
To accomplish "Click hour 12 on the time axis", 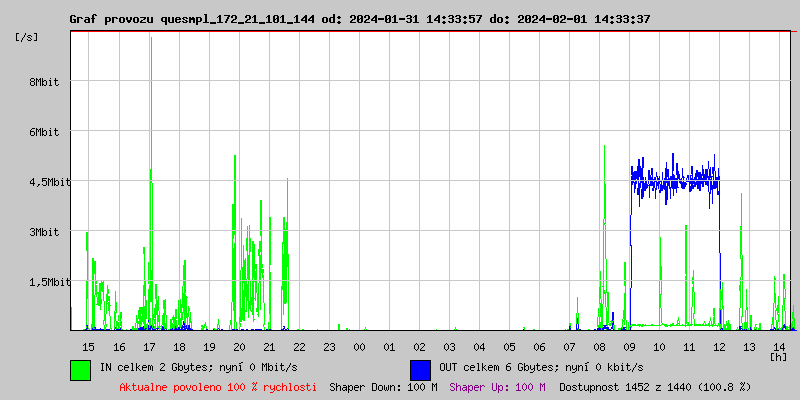I will 719,346.
